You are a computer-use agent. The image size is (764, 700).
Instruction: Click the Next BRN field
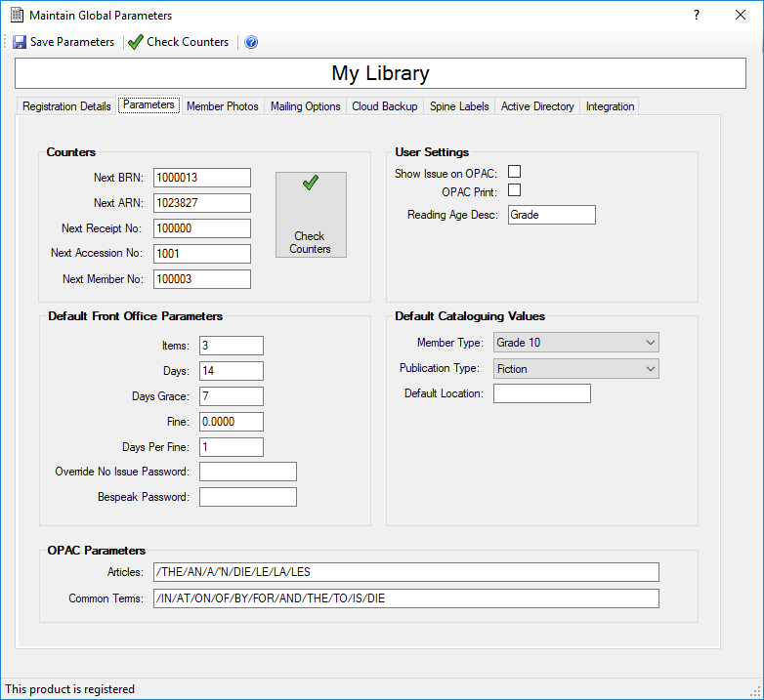(202, 178)
